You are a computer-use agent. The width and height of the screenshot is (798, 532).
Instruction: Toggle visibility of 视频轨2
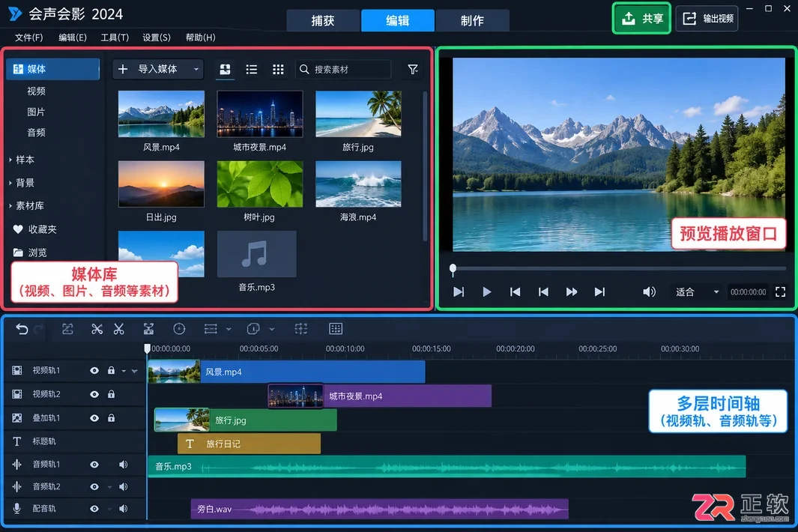(94, 394)
